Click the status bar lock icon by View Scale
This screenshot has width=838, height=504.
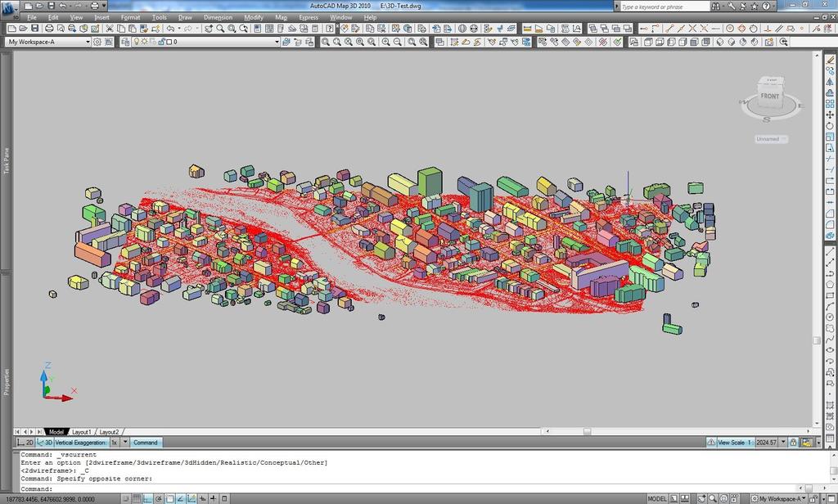tap(794, 443)
